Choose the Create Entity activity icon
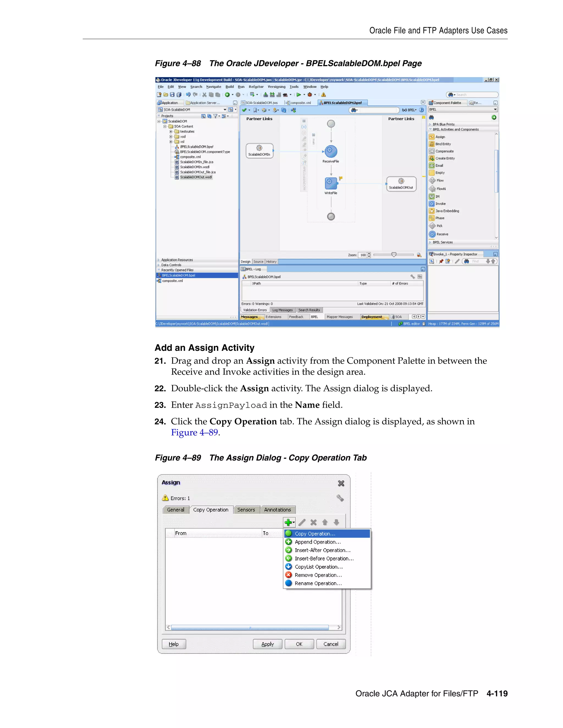This screenshot has width=563, height=728. coord(432,158)
